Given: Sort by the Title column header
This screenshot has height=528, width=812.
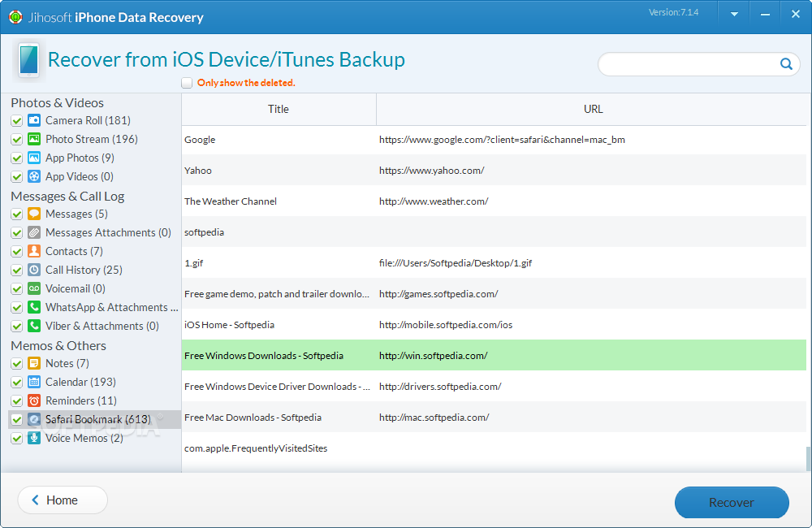Looking at the screenshot, I should 279,109.
